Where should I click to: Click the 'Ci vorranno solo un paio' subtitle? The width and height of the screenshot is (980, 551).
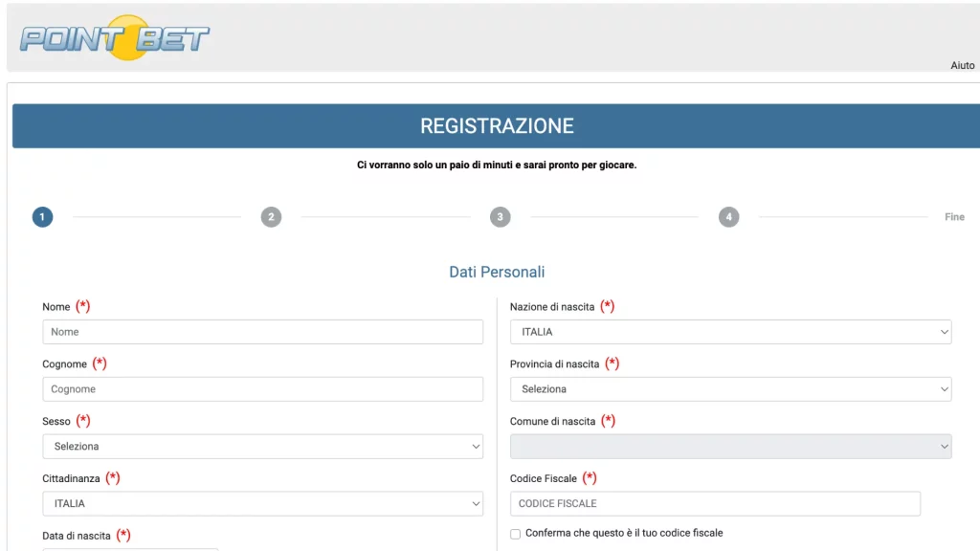497,165
